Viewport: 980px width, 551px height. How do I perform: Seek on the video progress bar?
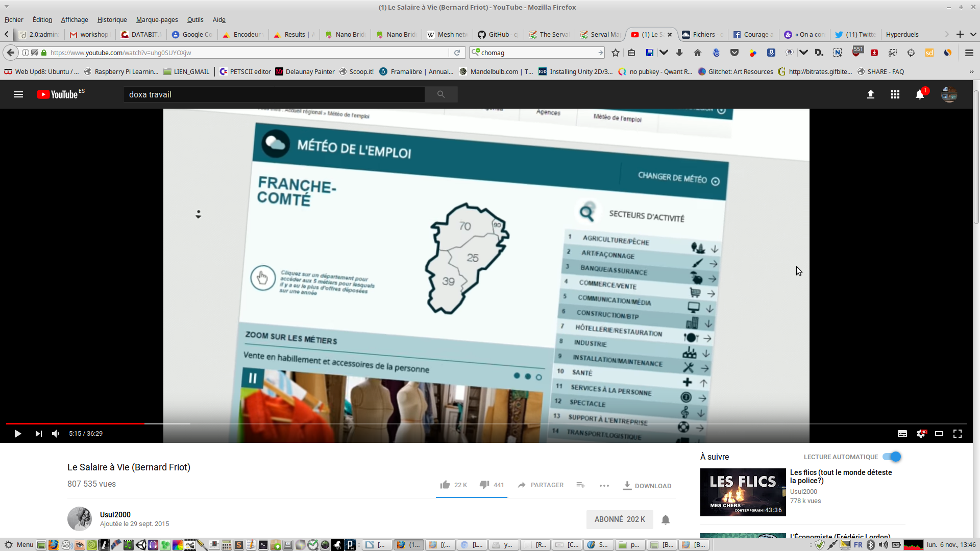tap(357, 423)
